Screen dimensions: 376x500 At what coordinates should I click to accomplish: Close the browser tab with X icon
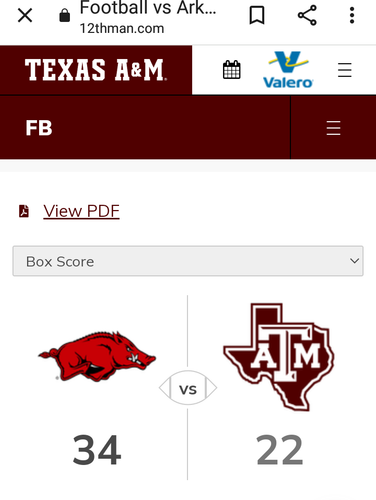(x=25, y=15)
